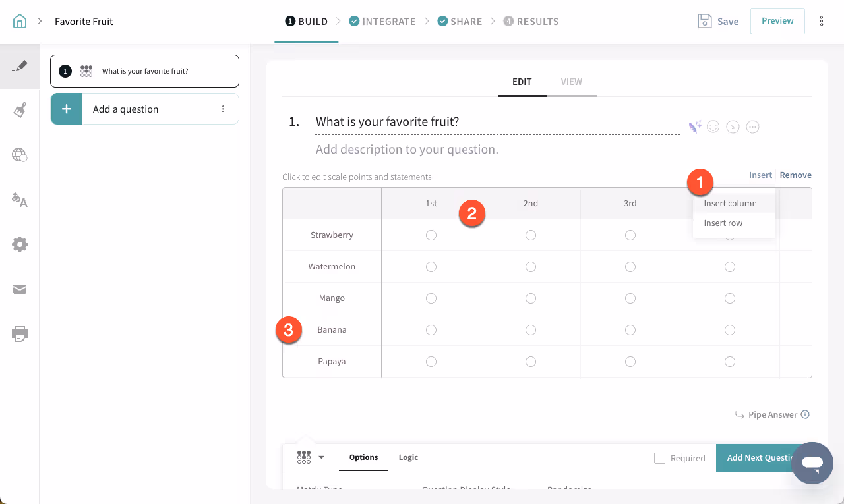Select Banana 3rd radio button
The image size is (844, 504).
[x=630, y=330]
